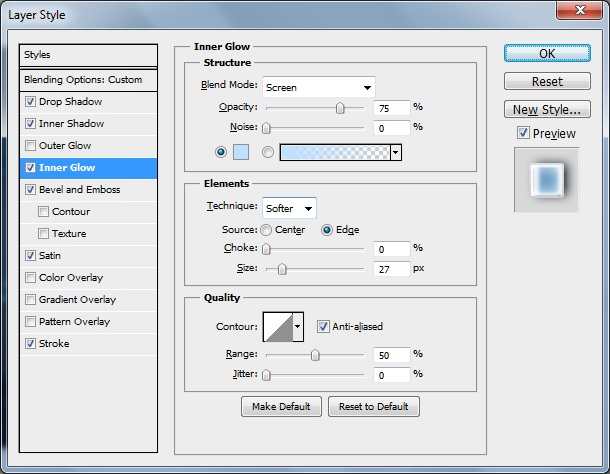Image resolution: width=610 pixels, height=474 pixels.
Task: Click the Size value field 27
Action: pyautogui.click(x=391, y=269)
